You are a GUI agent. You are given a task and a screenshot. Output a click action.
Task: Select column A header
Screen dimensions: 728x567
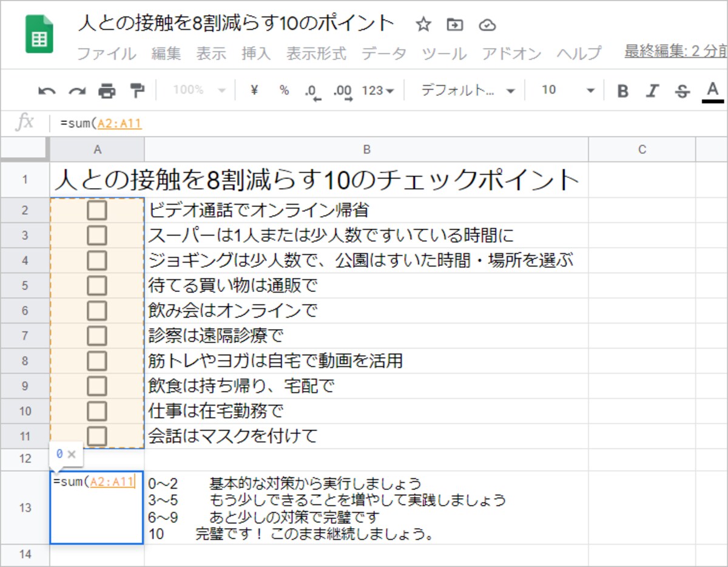pos(97,149)
